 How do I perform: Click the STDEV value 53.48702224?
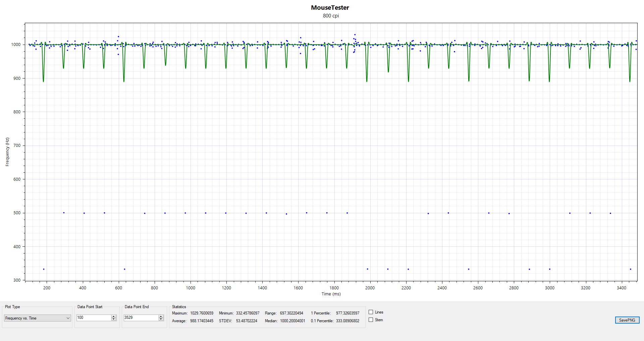pos(247,321)
